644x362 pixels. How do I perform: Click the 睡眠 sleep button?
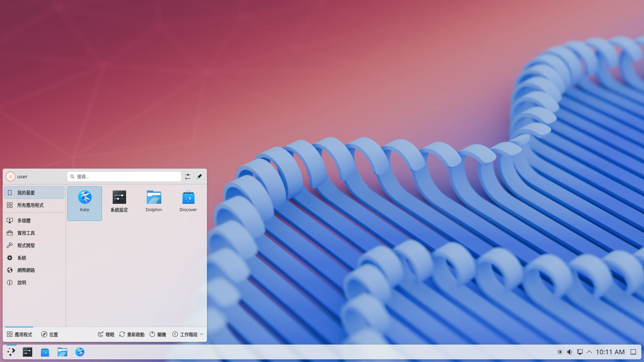click(x=106, y=335)
